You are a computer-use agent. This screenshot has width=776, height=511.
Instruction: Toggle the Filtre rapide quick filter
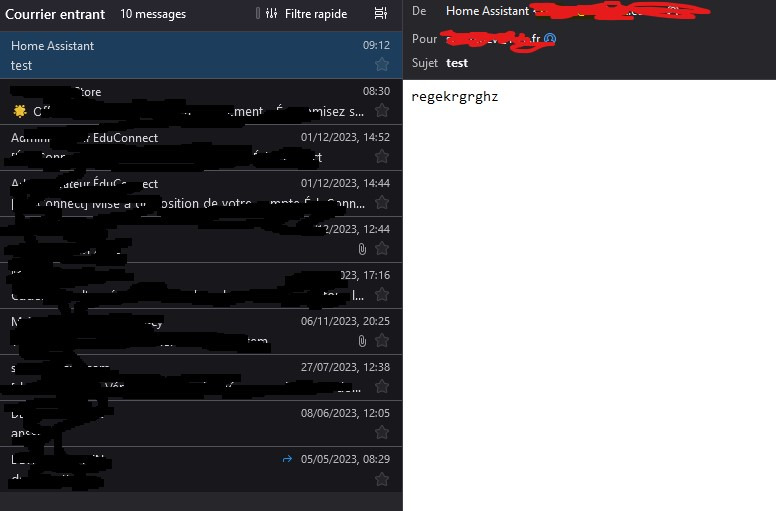coord(306,14)
